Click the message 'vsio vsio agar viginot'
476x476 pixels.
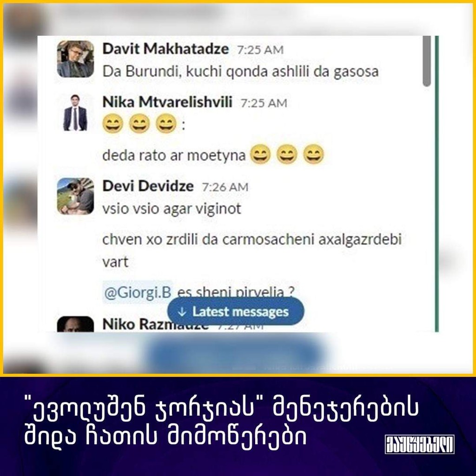[172, 209]
